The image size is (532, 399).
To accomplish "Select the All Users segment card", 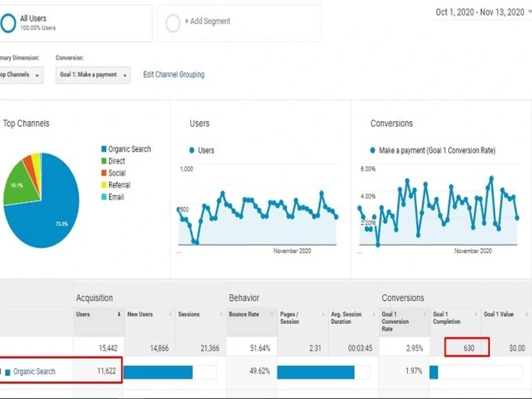I will coord(76,23).
